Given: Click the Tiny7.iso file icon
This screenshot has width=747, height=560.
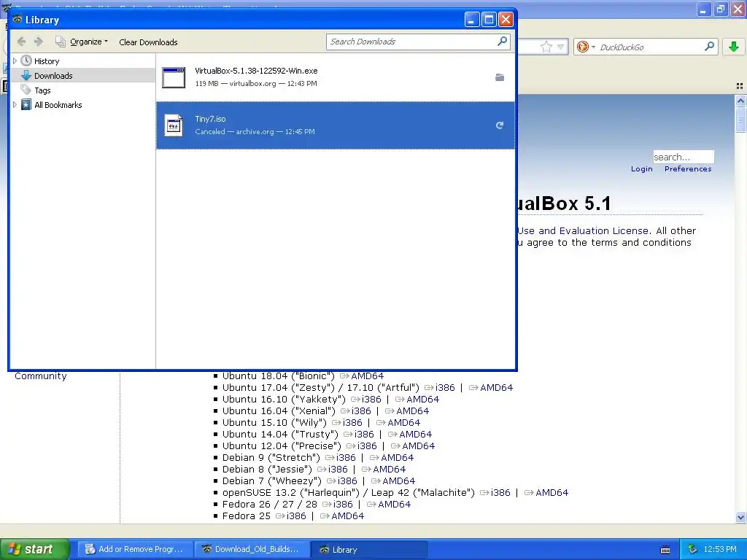Looking at the screenshot, I should [174, 125].
